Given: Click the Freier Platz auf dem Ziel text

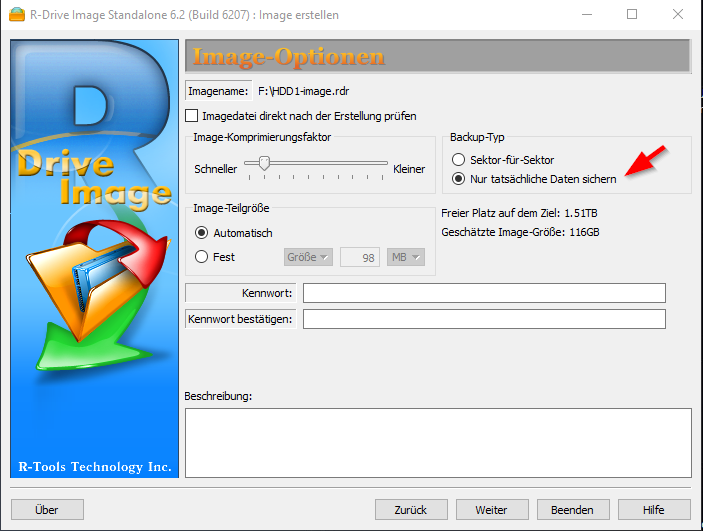Looking at the screenshot, I should tap(519, 213).
